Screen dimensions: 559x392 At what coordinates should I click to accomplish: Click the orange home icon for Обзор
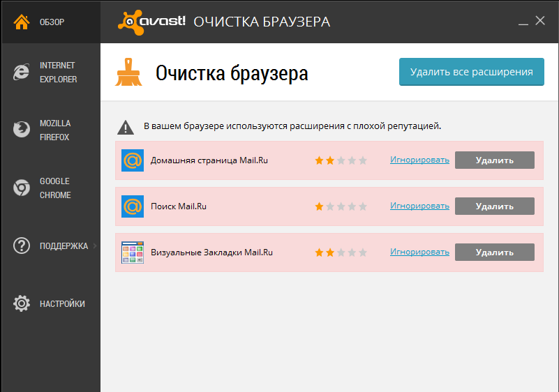pyautogui.click(x=22, y=22)
